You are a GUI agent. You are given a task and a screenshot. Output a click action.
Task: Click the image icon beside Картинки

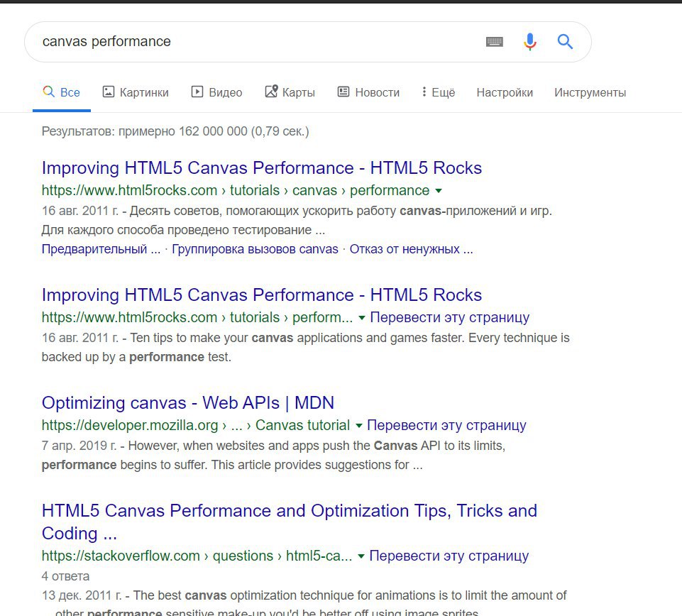pos(109,92)
